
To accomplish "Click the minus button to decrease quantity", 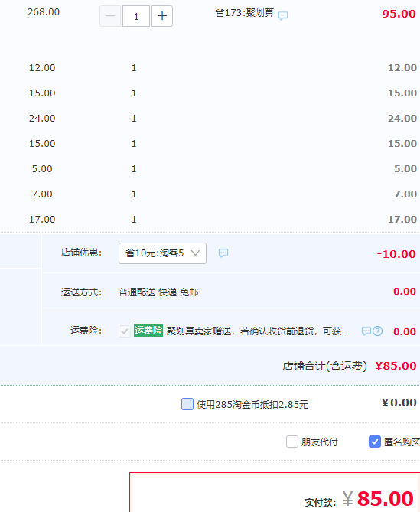I will pos(110,16).
